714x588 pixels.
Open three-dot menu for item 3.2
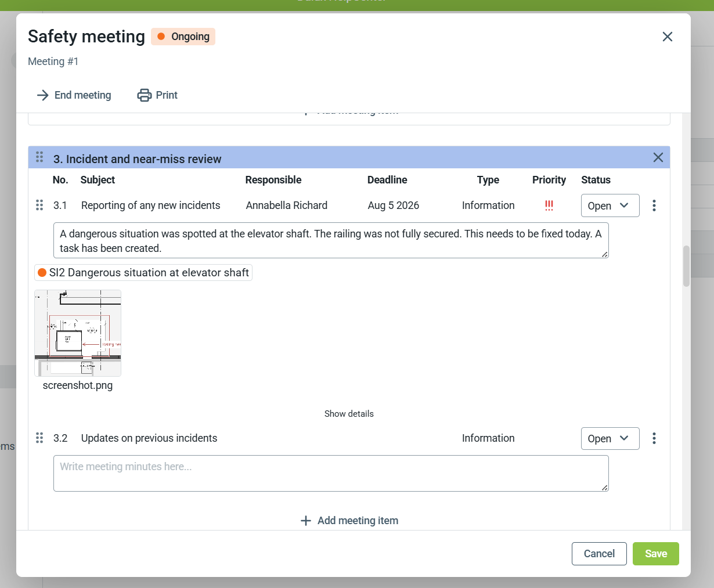pyautogui.click(x=654, y=438)
